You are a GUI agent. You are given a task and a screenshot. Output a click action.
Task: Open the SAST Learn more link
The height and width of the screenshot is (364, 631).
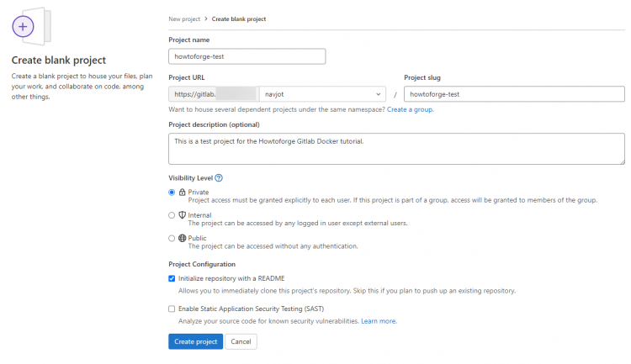point(379,321)
